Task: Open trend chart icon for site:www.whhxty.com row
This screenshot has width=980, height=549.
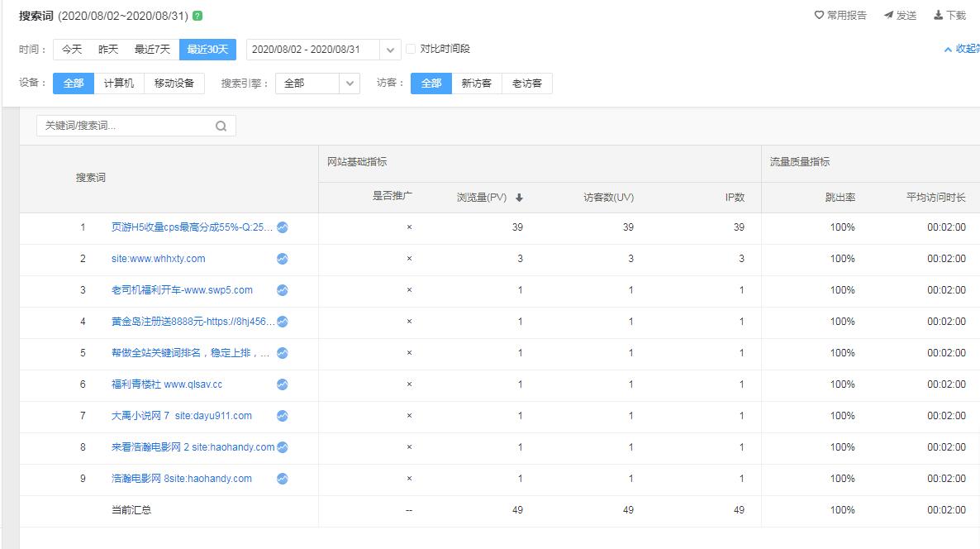Action: pos(283,259)
